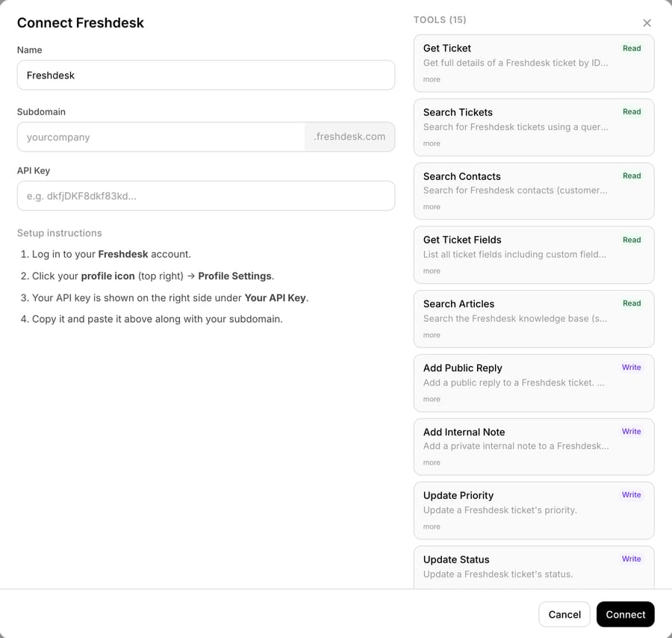Expand 'more' under Search Tickets

click(432, 143)
